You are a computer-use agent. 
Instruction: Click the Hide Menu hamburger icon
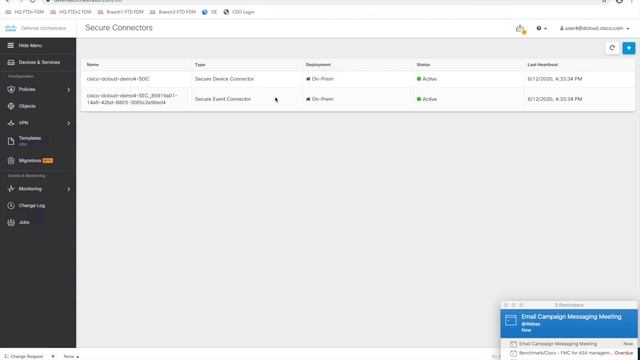[11, 45]
